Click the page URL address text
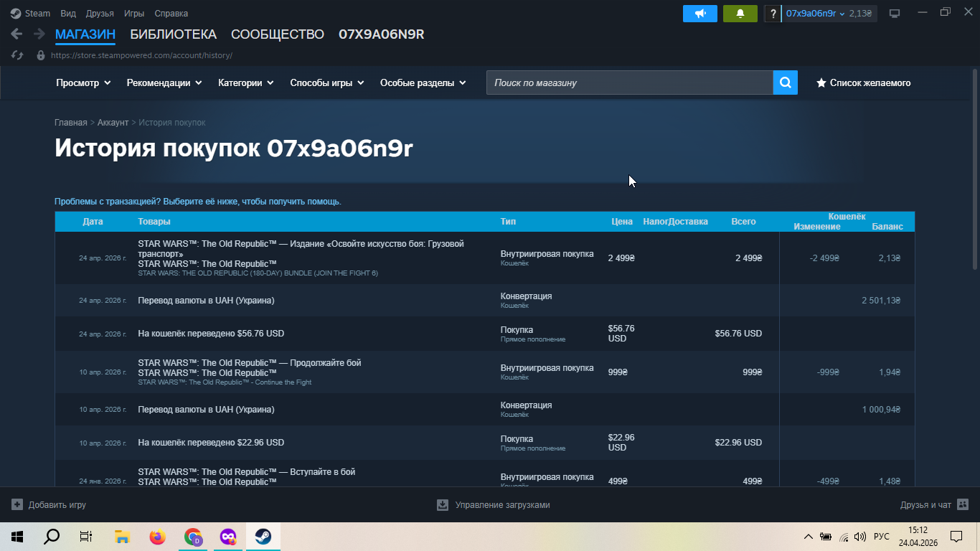The image size is (980, 551). 141,55
